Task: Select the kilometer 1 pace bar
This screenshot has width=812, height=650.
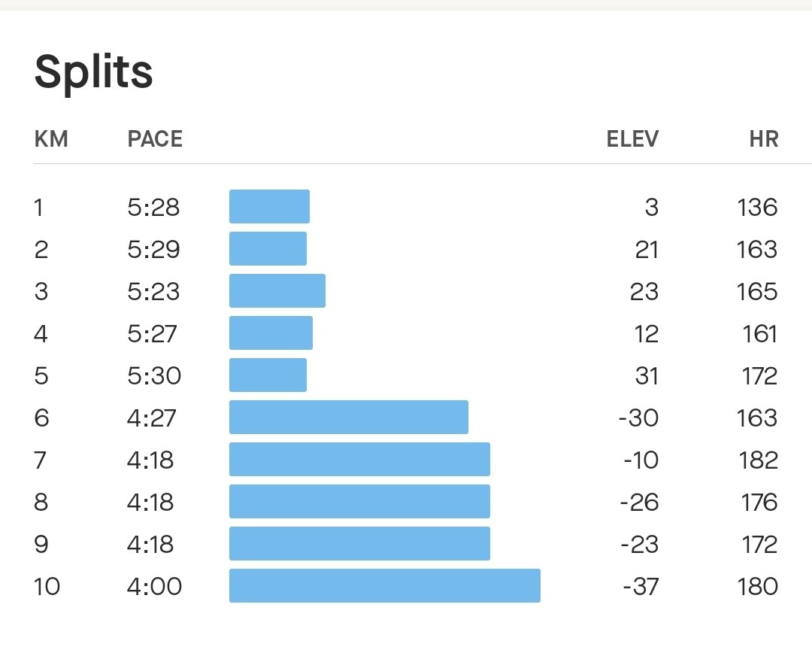Action: click(x=269, y=206)
